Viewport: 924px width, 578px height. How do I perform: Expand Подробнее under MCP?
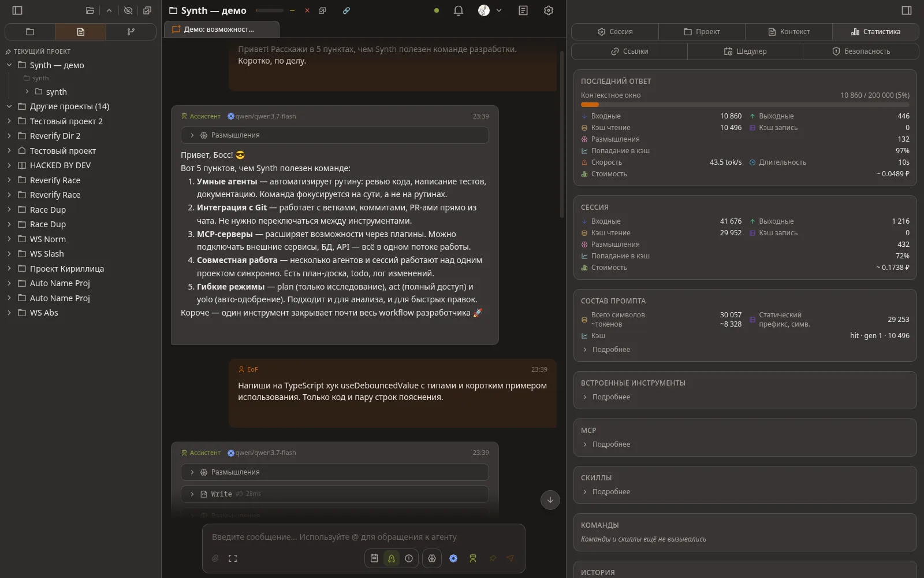pyautogui.click(x=606, y=444)
